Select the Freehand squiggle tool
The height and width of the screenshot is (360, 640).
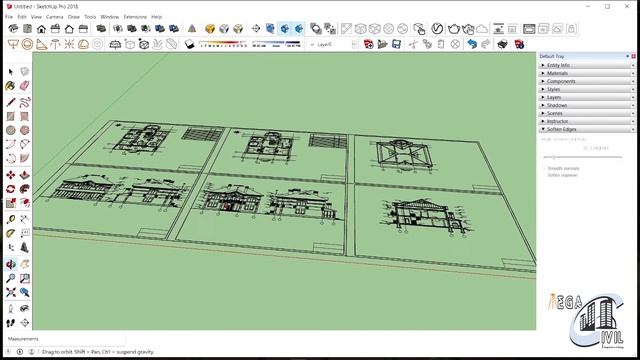point(24,102)
